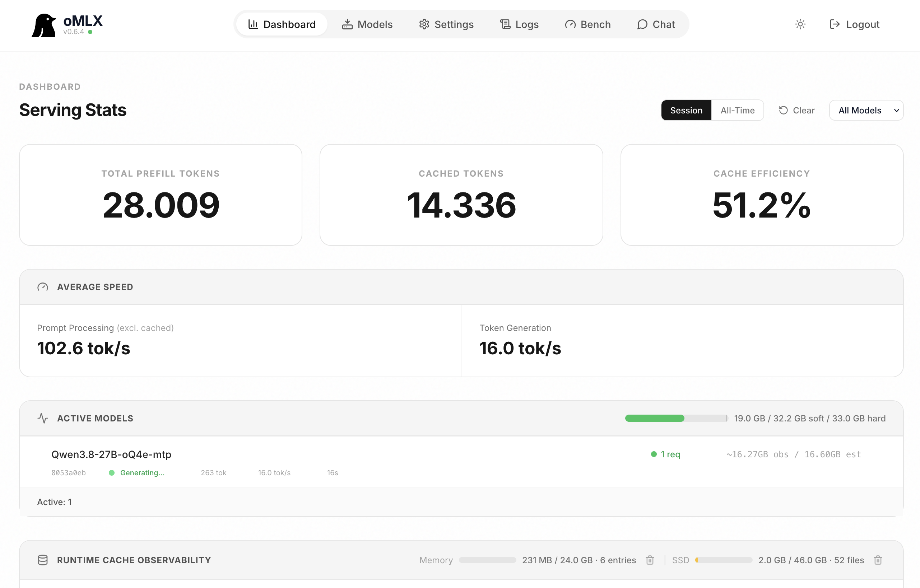Open the Models tab
The height and width of the screenshot is (588, 920).
367,24
